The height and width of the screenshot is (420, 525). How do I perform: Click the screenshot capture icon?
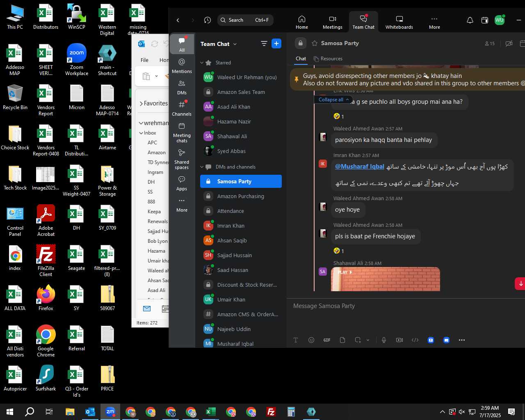358,340
